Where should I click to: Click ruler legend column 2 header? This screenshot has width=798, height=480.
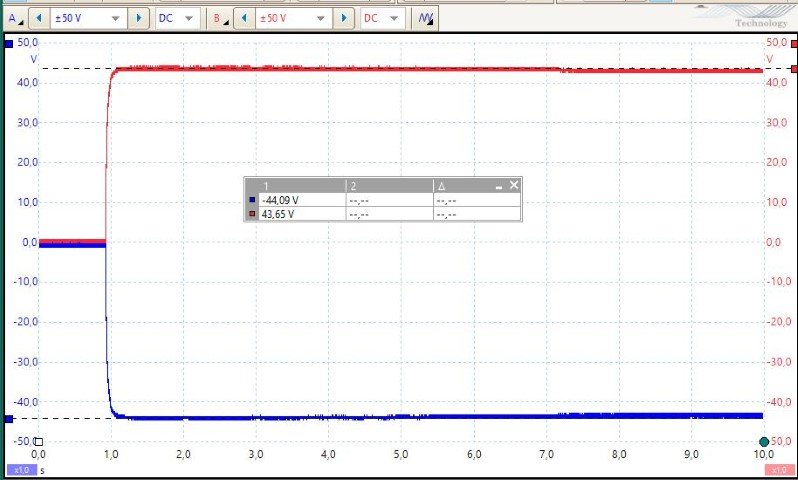(x=389, y=186)
